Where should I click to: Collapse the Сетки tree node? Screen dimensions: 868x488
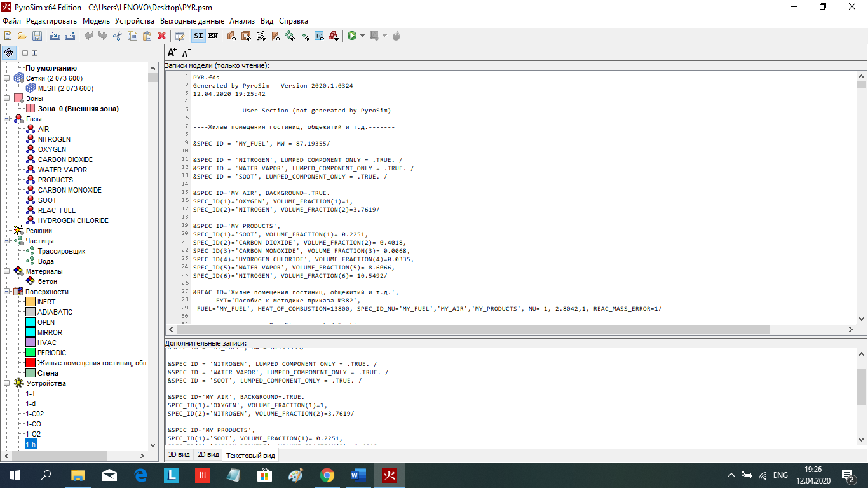coord(7,78)
